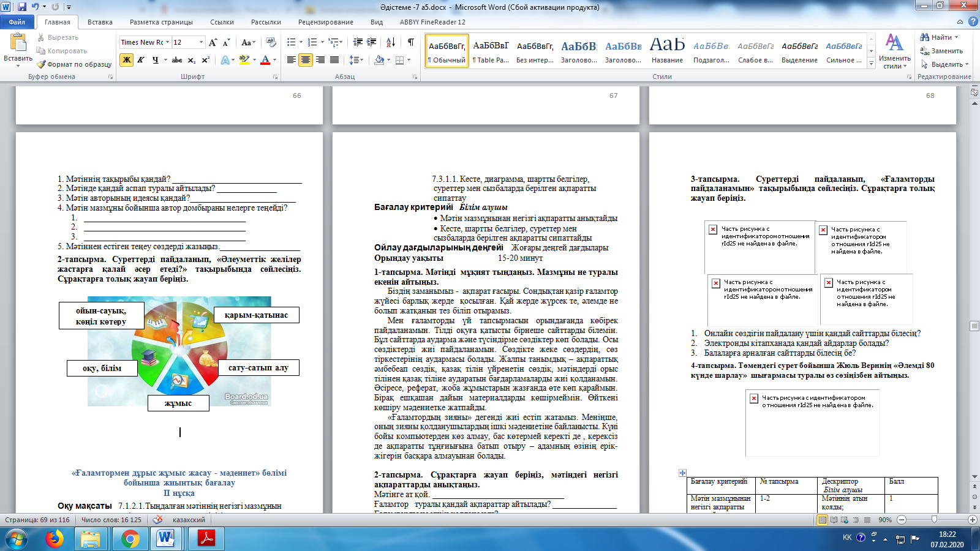Open Google Chrome from the taskbar
Screen dimensions: 980x551
click(129, 539)
